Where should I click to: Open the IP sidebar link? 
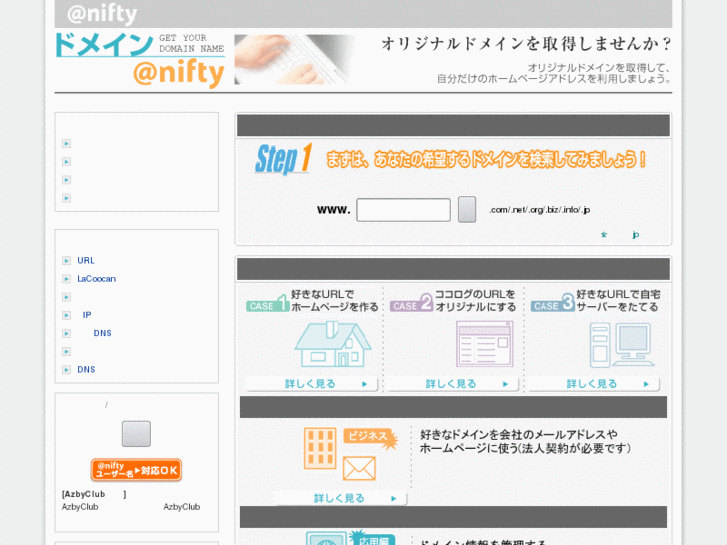coord(87,315)
